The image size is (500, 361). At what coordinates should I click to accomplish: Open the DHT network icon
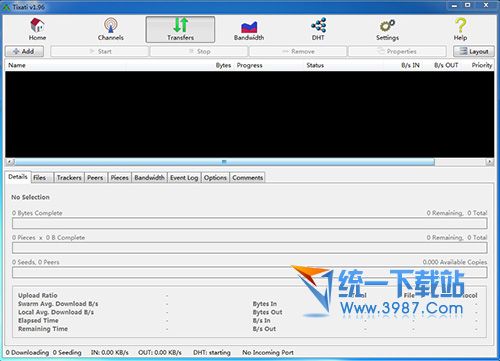(x=318, y=25)
